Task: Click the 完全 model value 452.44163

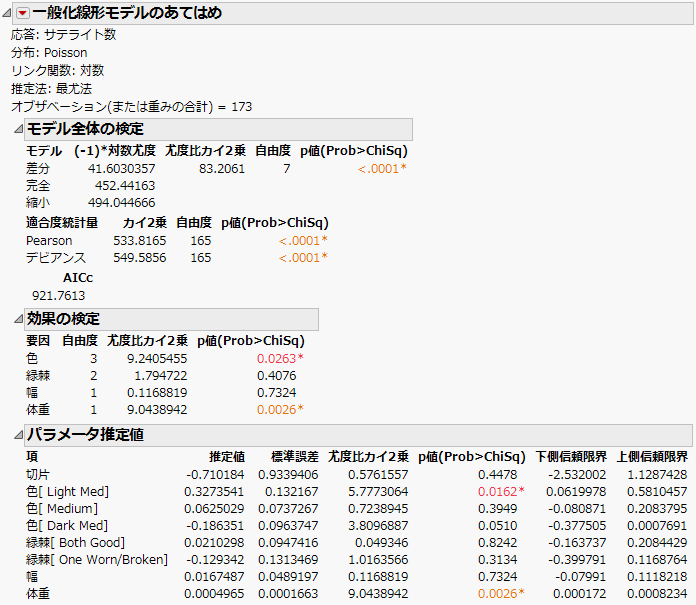Action: click(x=125, y=186)
